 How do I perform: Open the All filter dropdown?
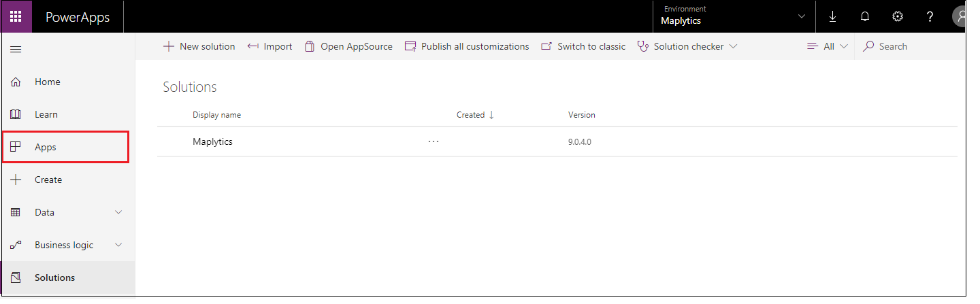coord(827,46)
